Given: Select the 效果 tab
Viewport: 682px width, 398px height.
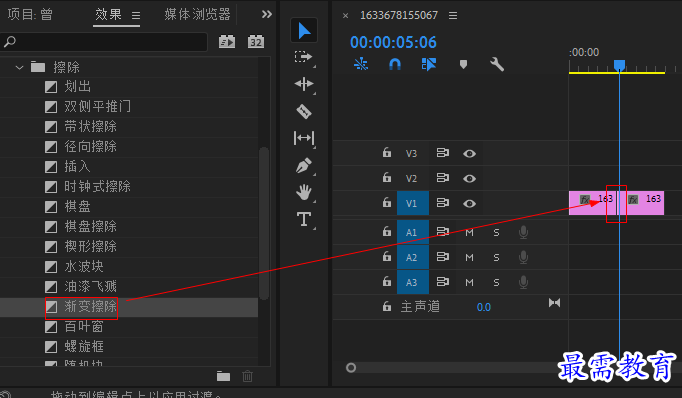Looking at the screenshot, I should click(x=108, y=14).
